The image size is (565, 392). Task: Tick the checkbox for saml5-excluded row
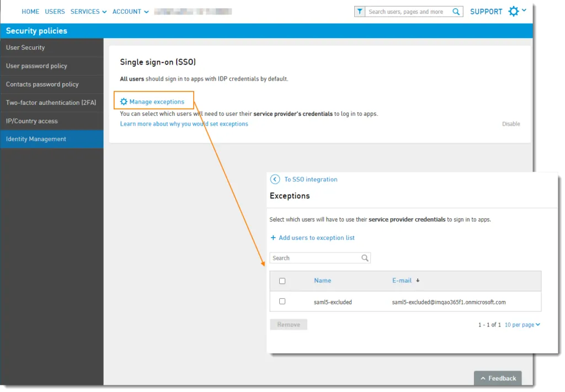[282, 301]
